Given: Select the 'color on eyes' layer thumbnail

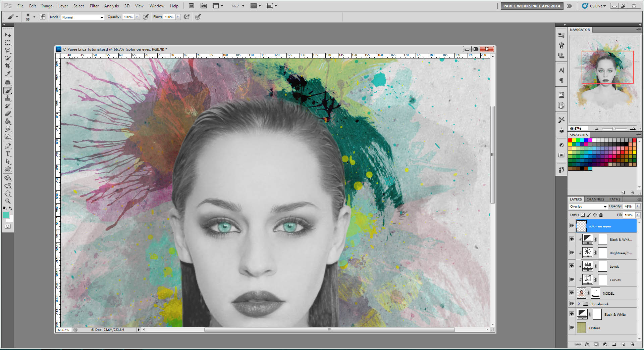Looking at the screenshot, I should point(581,226).
